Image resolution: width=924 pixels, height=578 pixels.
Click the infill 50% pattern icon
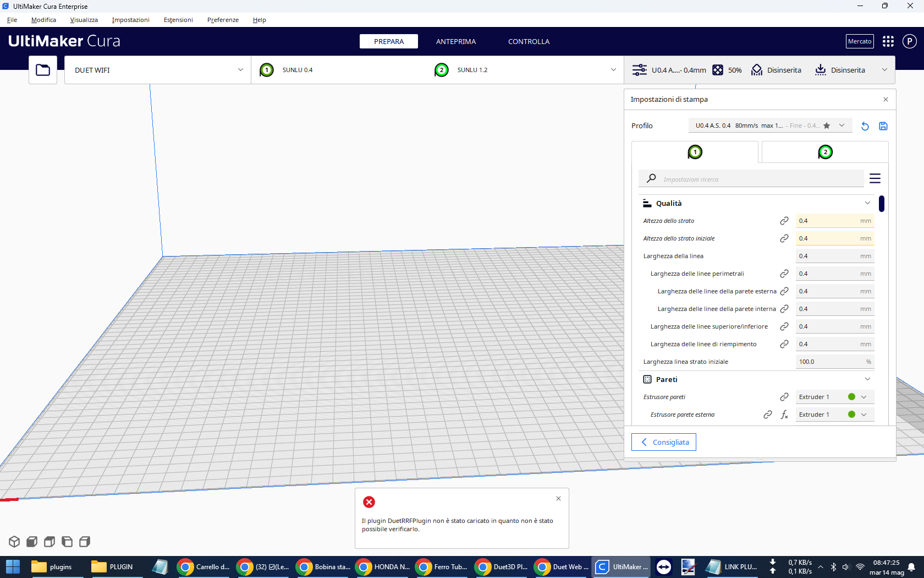(x=718, y=70)
